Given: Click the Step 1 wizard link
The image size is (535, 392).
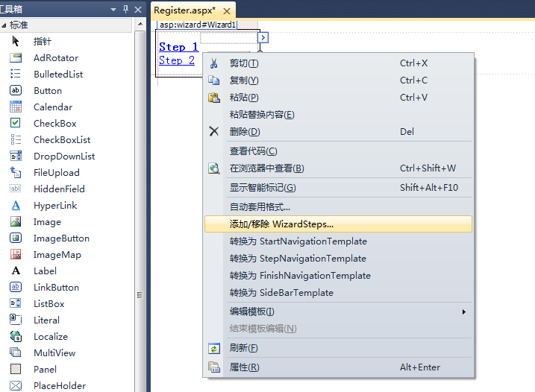Looking at the screenshot, I should click(178, 47).
